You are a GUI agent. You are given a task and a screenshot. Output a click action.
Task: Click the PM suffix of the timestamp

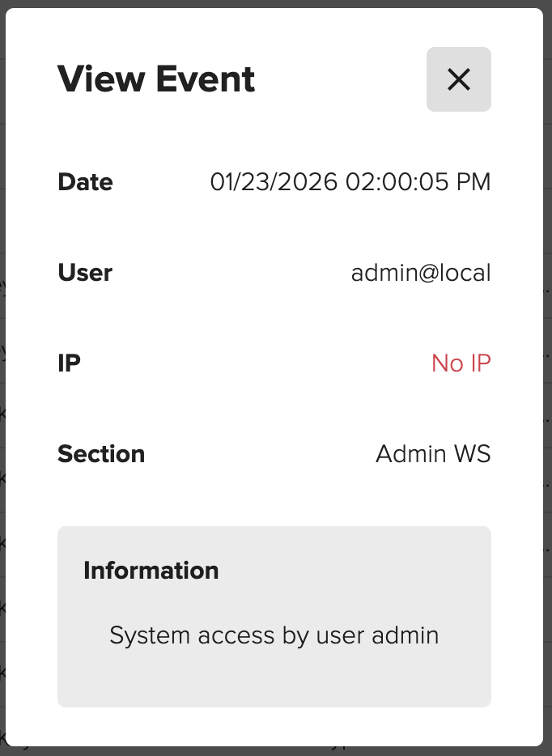473,182
